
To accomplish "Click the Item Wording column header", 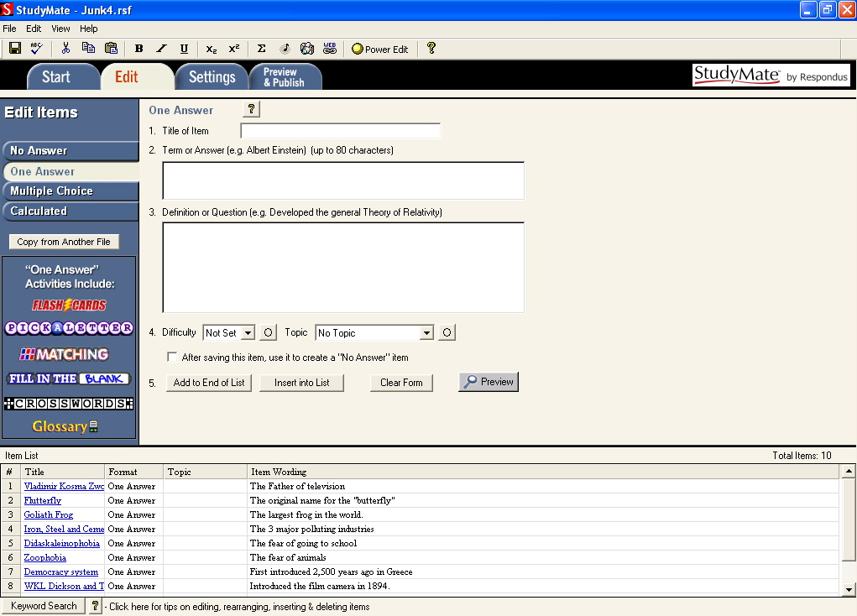I will tap(543, 472).
